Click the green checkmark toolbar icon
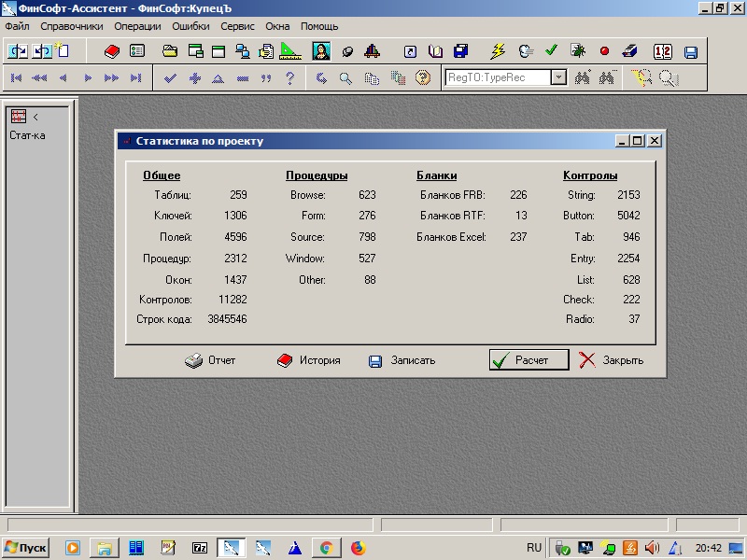 [551, 51]
